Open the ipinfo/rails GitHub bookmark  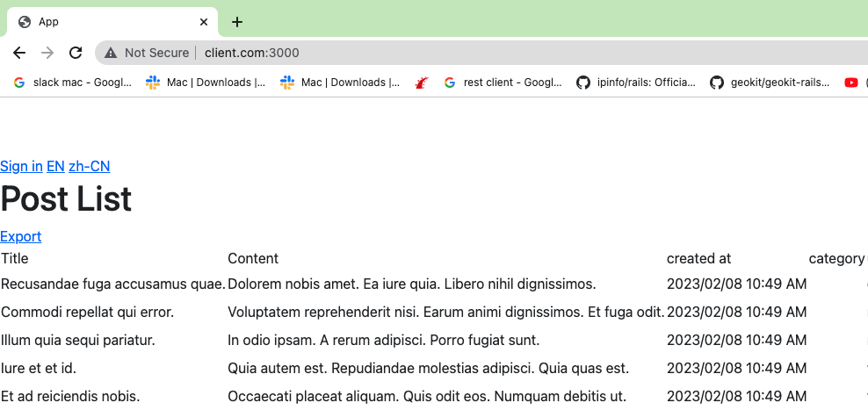(x=636, y=83)
